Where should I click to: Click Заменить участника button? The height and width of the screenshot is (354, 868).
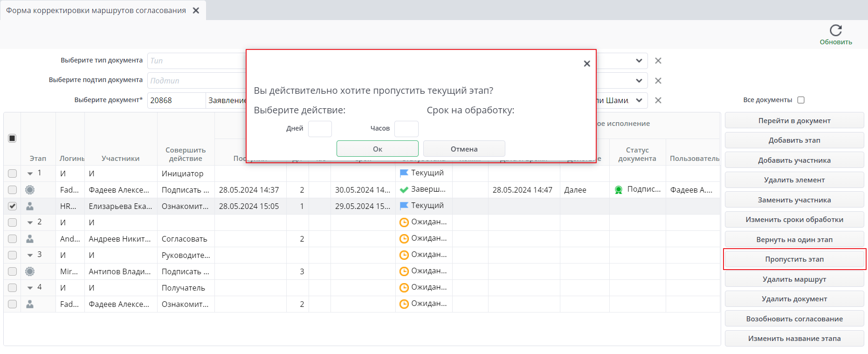click(x=794, y=200)
